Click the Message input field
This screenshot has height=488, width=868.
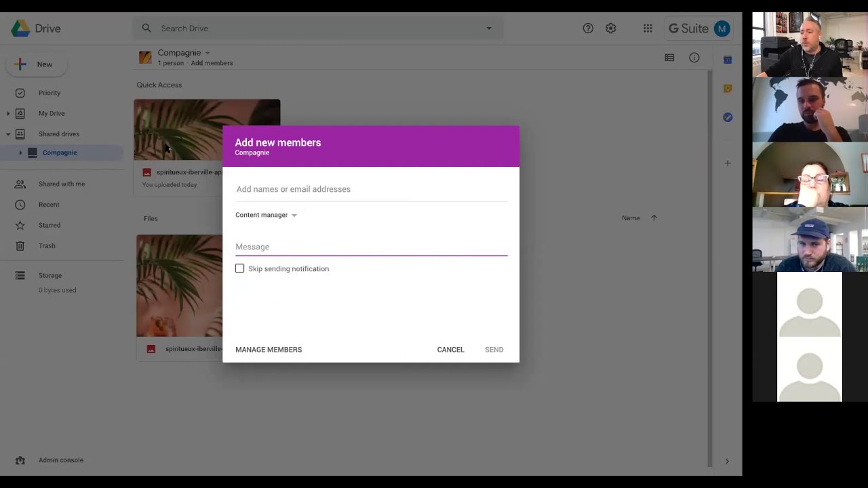click(x=371, y=247)
